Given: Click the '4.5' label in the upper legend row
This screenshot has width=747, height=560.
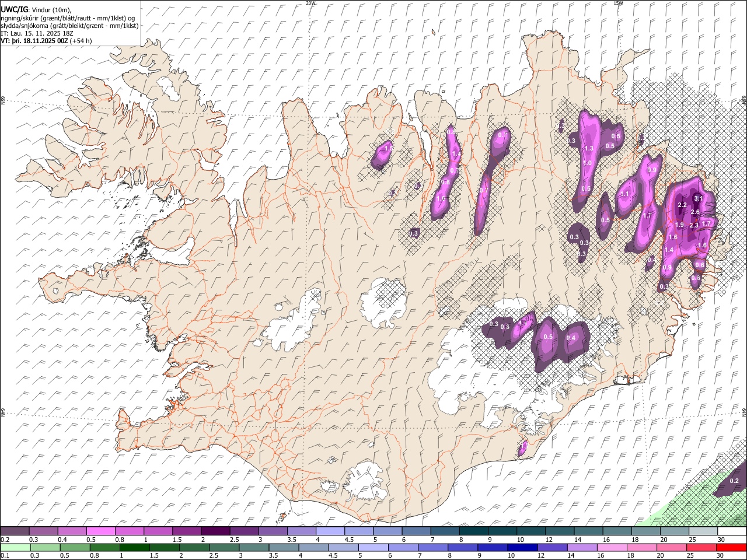Looking at the screenshot, I should click(x=349, y=540).
